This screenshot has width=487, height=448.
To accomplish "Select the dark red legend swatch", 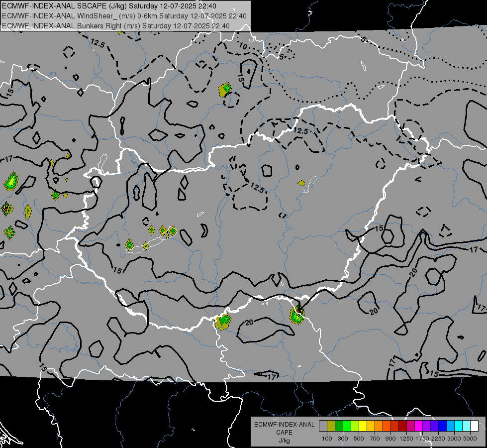I will (402, 426).
